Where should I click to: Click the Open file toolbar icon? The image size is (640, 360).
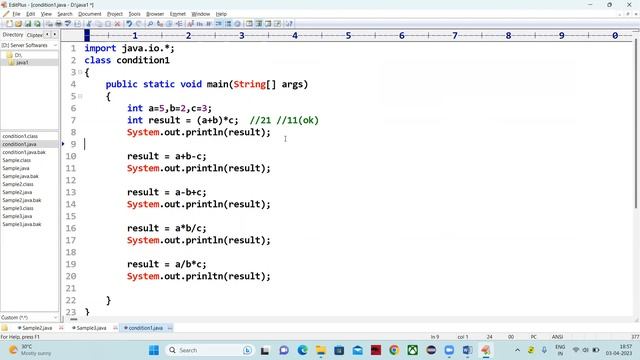[x=18, y=24]
